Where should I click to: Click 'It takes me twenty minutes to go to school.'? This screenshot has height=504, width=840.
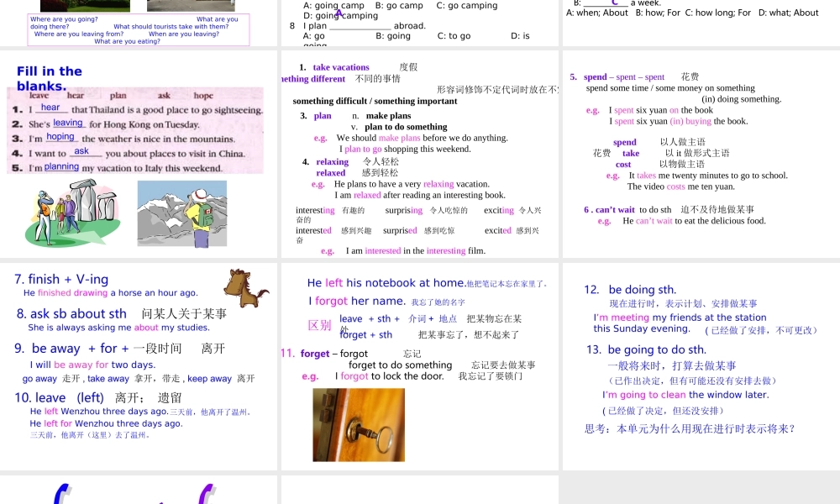pyautogui.click(x=708, y=176)
